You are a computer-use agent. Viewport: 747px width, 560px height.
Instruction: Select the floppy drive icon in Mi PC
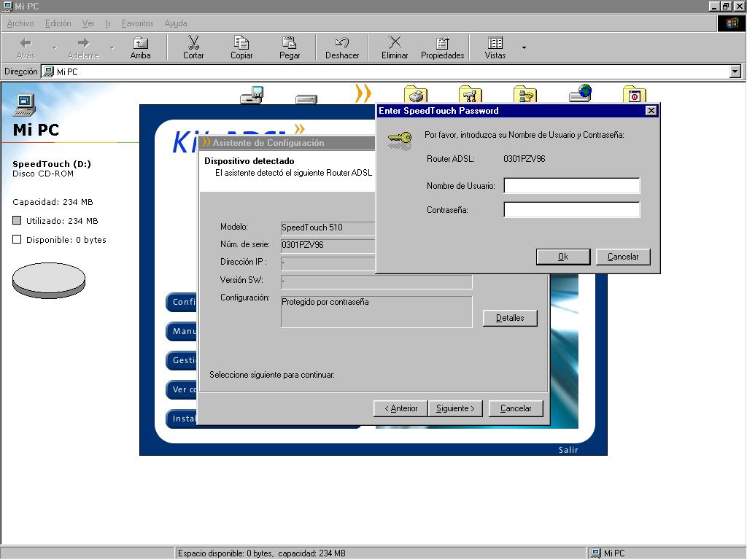point(252,94)
